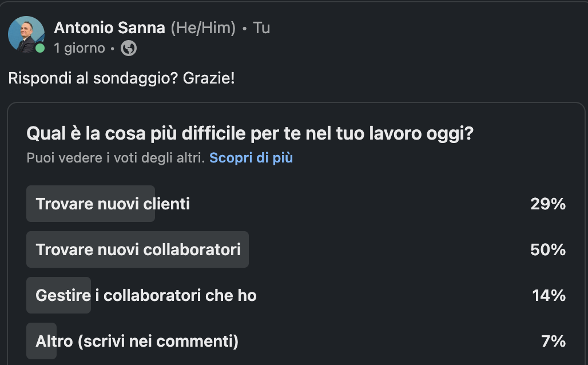Select the Trovare nuovi clienti poll option
Viewport: 588px width, 365px height.
click(296, 204)
